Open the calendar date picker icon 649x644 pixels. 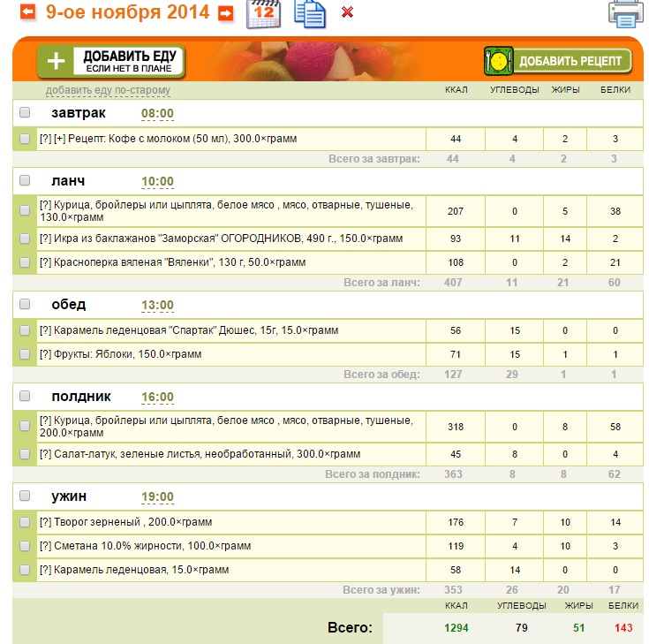coord(263,14)
